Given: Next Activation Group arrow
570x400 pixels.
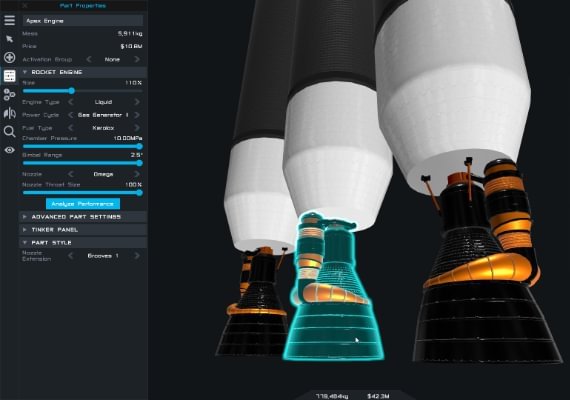Looking at the screenshot, I should pyautogui.click(x=137, y=59).
